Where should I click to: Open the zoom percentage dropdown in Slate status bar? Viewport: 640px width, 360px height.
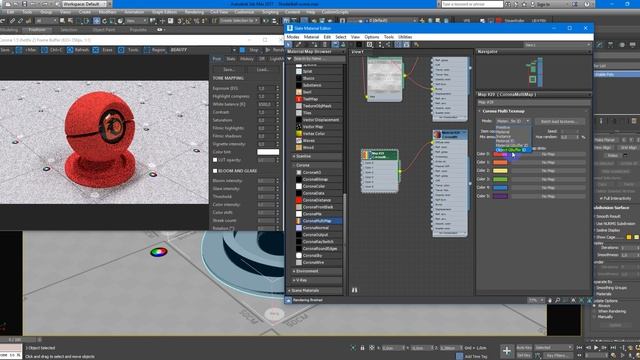tap(536, 300)
